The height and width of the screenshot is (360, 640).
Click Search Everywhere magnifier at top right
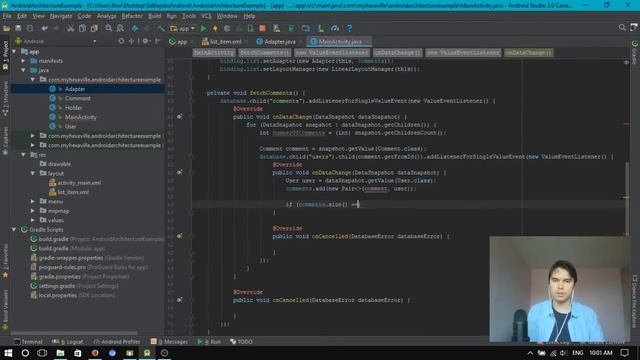point(622,27)
